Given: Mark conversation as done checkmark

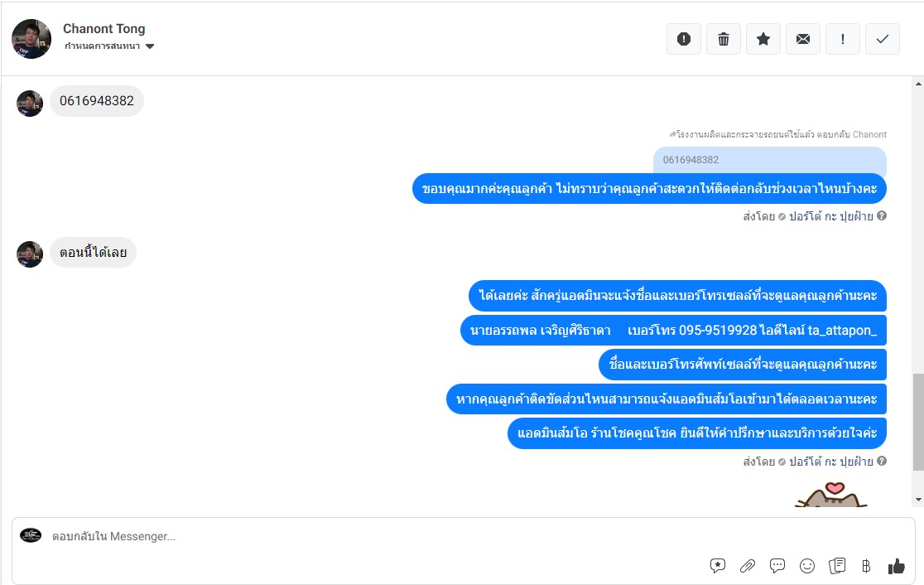Looking at the screenshot, I should 882,39.
